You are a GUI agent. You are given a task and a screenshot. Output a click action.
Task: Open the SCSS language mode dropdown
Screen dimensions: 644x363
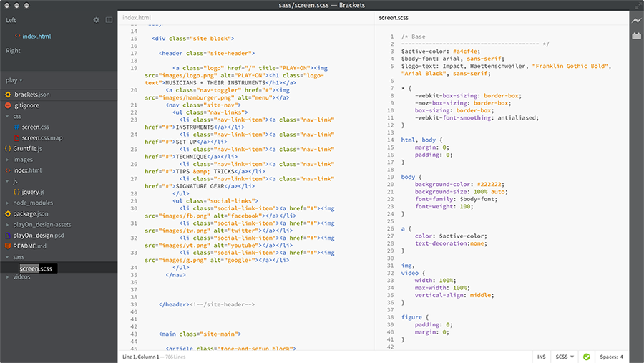[565, 357]
